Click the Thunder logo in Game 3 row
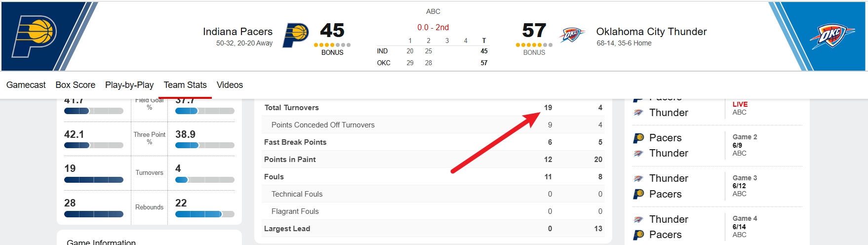868x245 pixels. coord(638,178)
